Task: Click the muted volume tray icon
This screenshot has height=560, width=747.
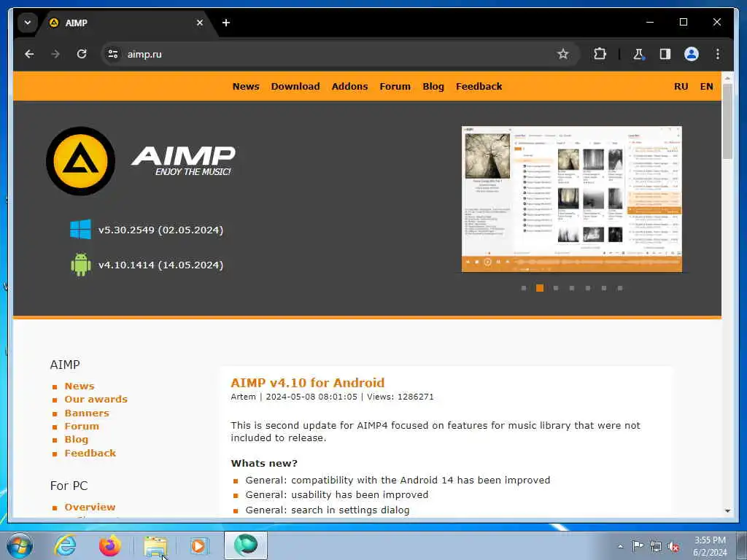Action: click(673, 546)
